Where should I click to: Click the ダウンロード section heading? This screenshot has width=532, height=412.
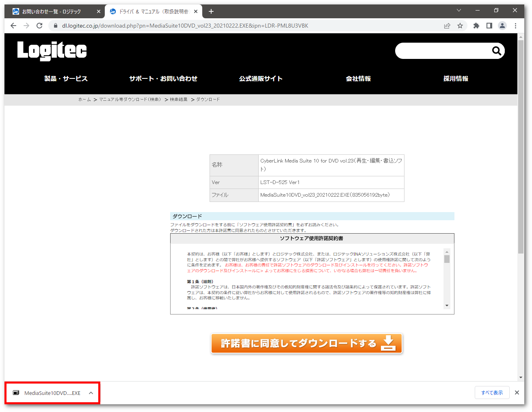click(x=187, y=216)
